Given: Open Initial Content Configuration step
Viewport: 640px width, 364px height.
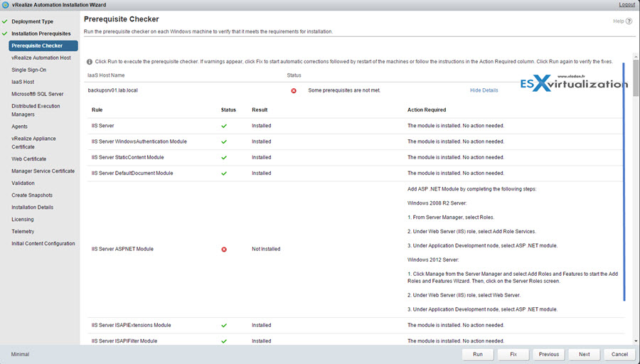Looking at the screenshot, I should [43, 244].
